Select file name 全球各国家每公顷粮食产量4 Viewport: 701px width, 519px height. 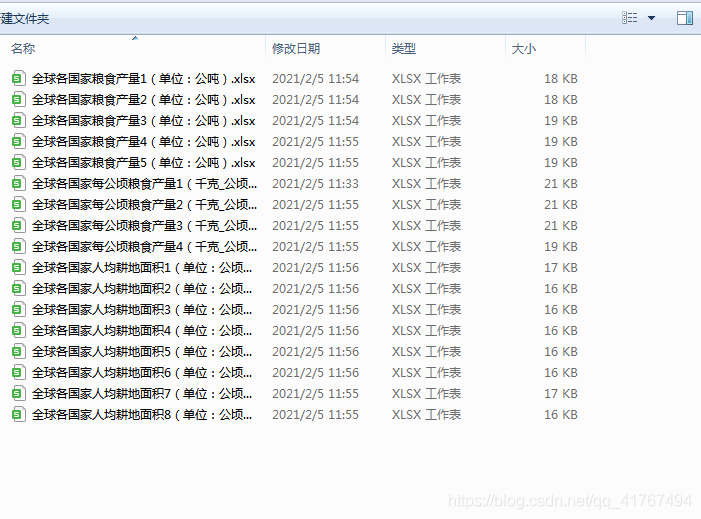[144, 247]
